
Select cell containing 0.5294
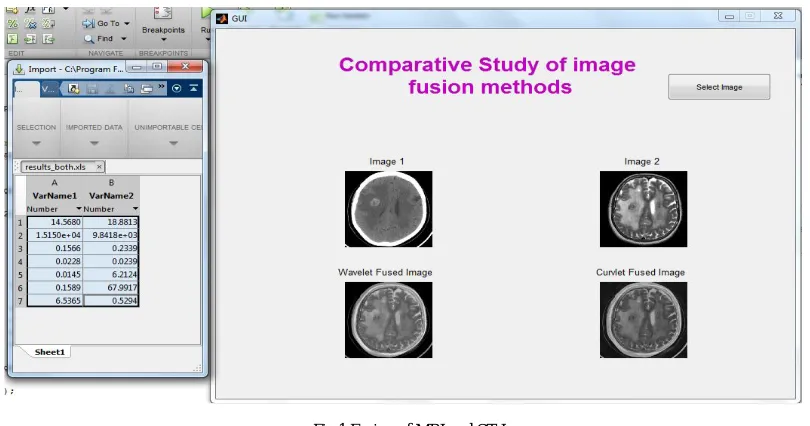111,301
